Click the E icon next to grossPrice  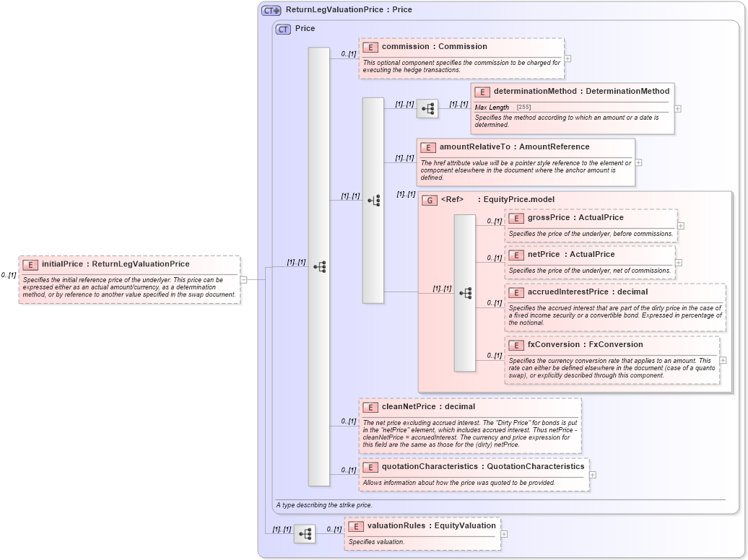pos(516,219)
